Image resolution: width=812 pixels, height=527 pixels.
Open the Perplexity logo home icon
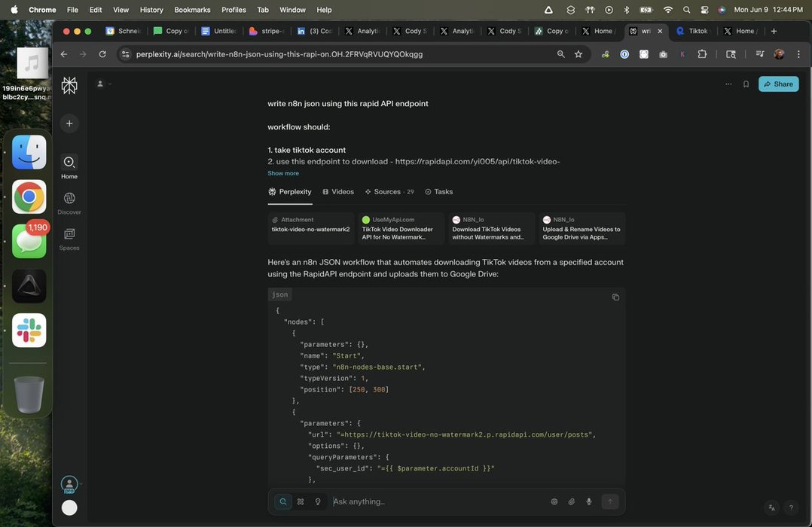[x=69, y=85]
